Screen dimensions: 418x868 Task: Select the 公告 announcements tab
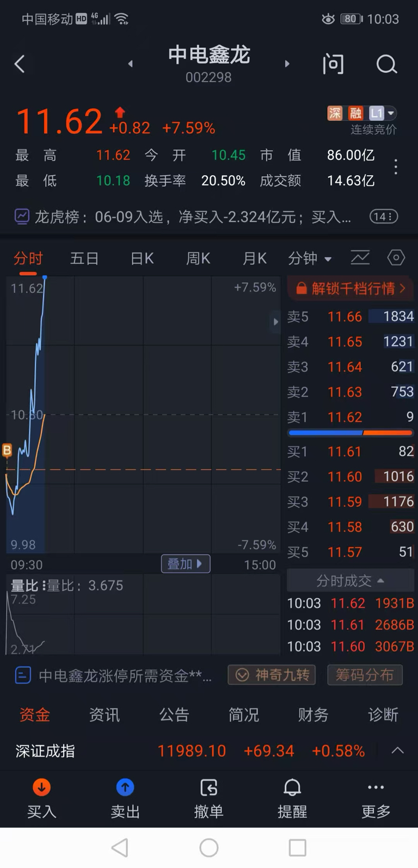pyautogui.click(x=174, y=714)
